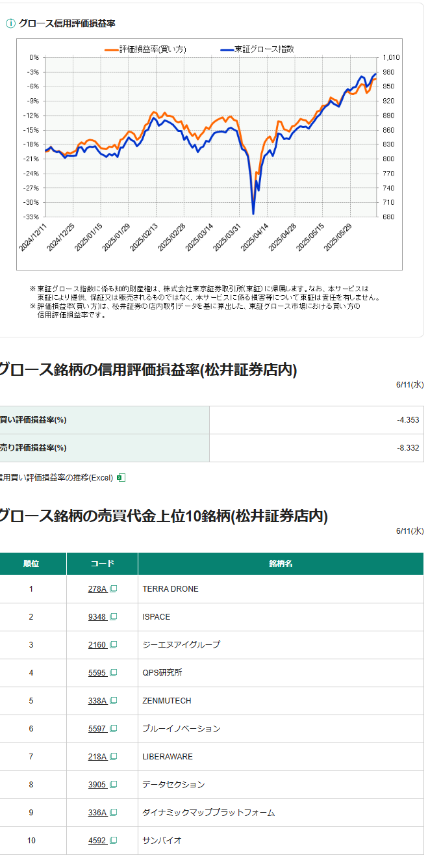Open stock code link 3905
The image size is (441, 868).
[x=97, y=785]
